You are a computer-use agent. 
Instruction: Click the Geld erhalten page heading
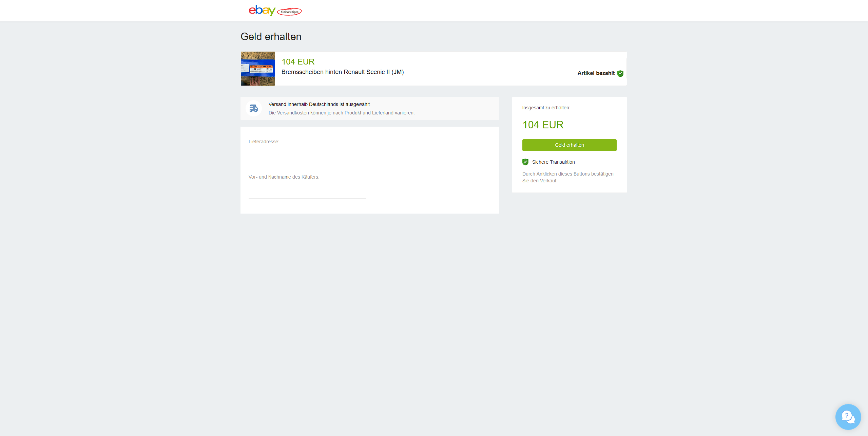(271, 37)
